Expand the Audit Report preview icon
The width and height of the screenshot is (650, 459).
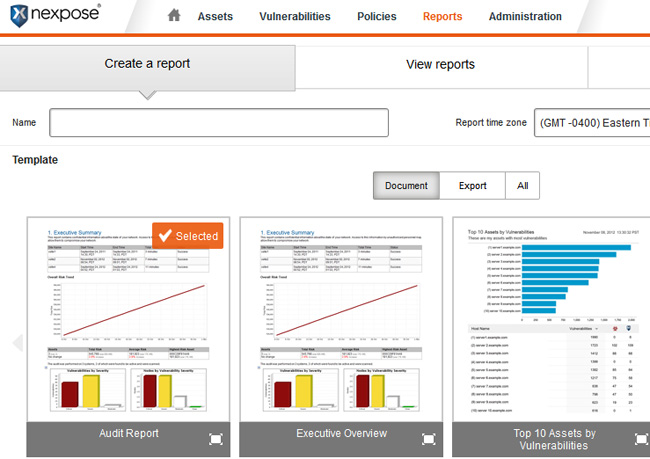216,439
